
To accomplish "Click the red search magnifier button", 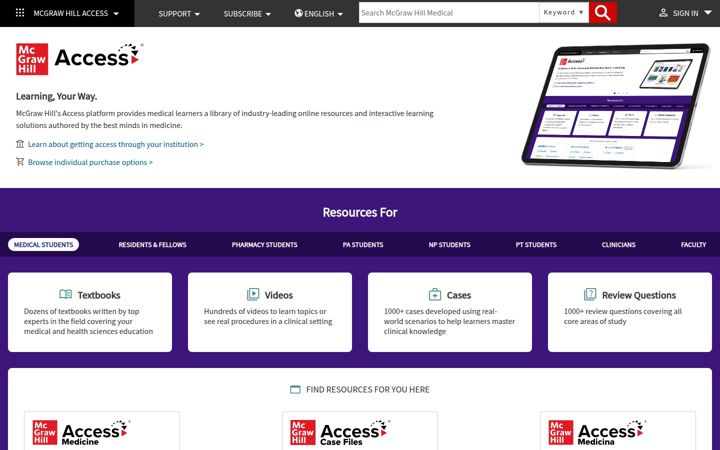I will click(602, 13).
